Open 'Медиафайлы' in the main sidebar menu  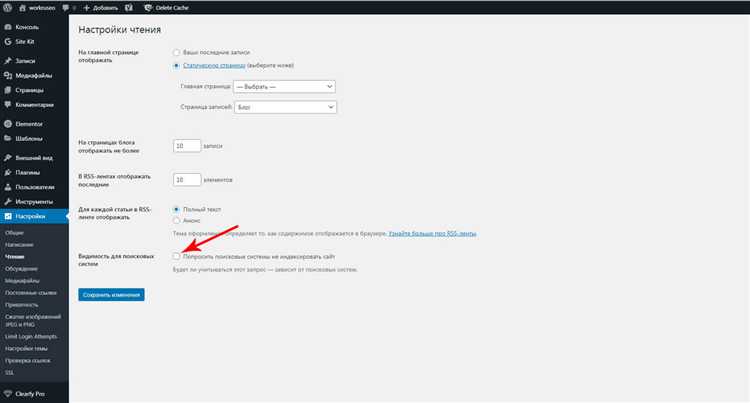coord(33,76)
